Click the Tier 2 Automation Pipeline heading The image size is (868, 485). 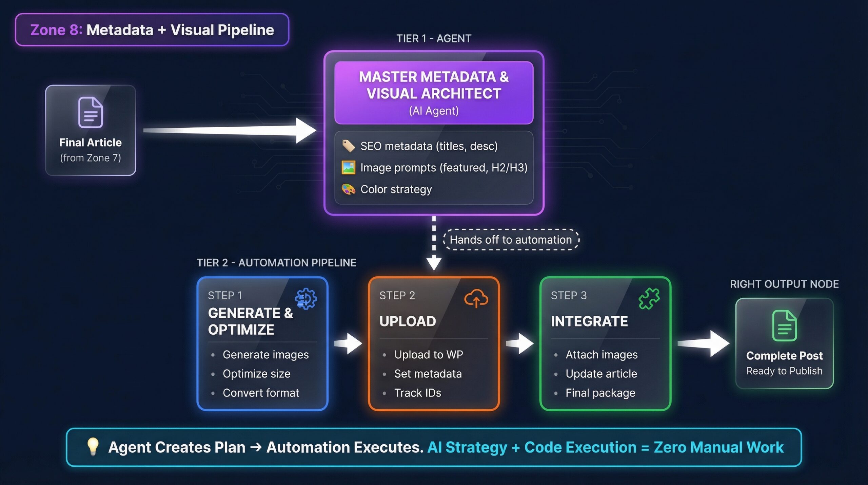coord(276,262)
